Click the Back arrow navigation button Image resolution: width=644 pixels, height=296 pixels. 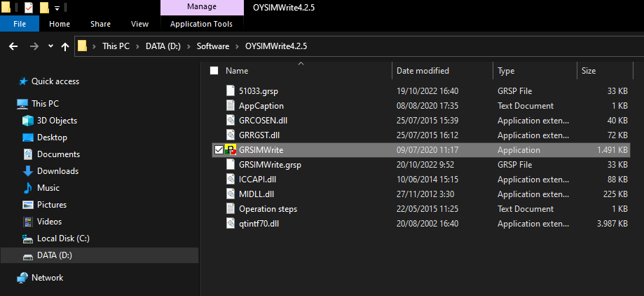coord(13,46)
